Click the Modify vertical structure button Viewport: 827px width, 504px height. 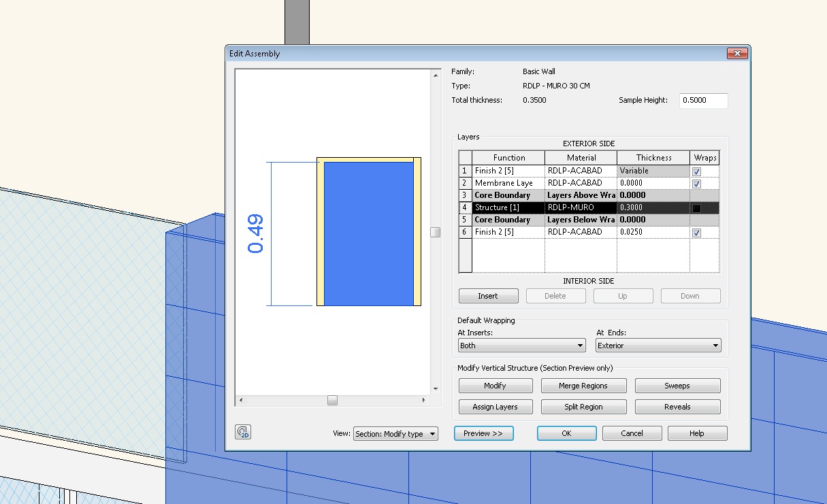click(x=495, y=386)
